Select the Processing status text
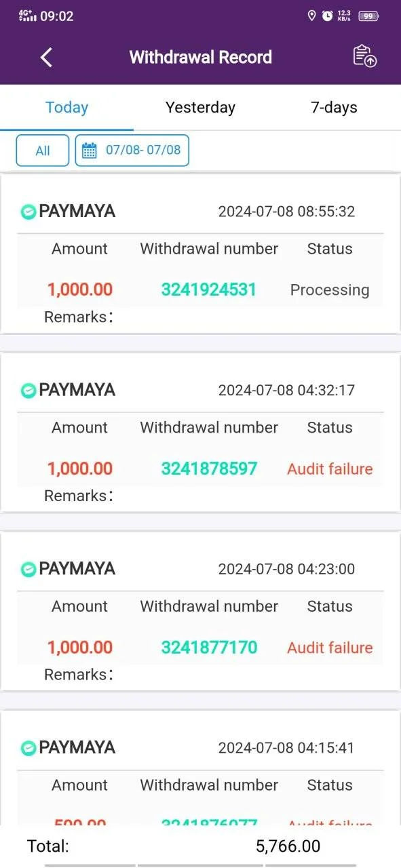This screenshot has width=401, height=868. [330, 290]
